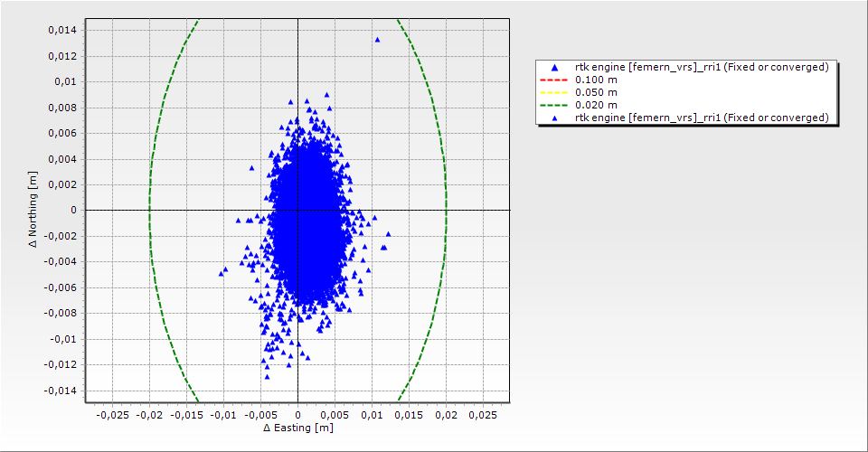
Task: Click green dashed circle at its leftmost point
Action: click(149, 210)
